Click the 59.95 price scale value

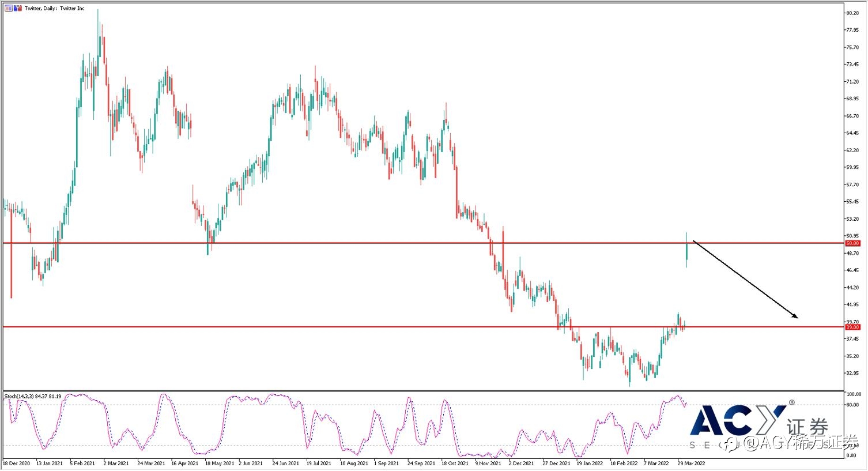coord(852,167)
